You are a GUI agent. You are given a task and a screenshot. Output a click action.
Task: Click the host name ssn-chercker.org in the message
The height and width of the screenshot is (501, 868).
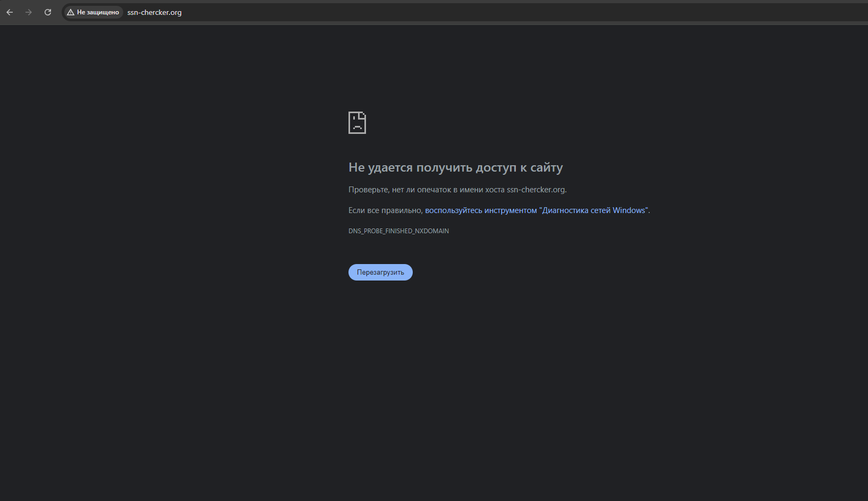click(x=536, y=190)
